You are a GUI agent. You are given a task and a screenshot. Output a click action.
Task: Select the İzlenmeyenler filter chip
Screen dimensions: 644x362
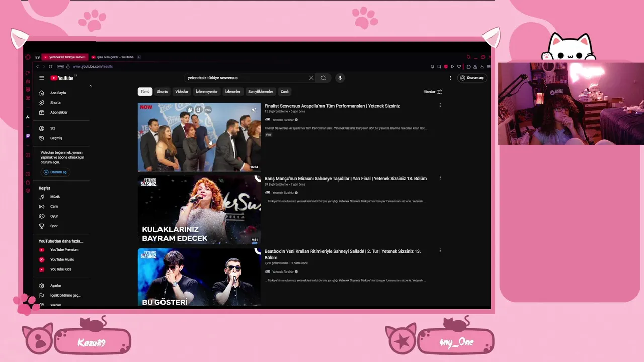coord(207,92)
